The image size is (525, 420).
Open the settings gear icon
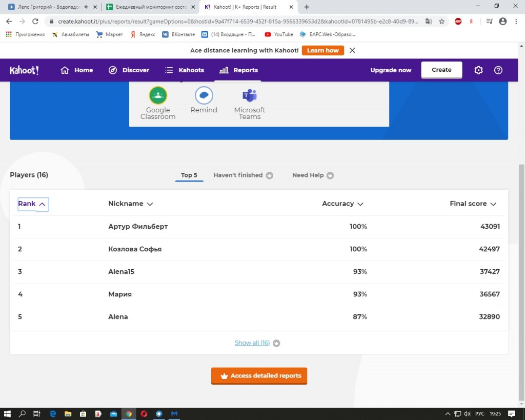[478, 70]
